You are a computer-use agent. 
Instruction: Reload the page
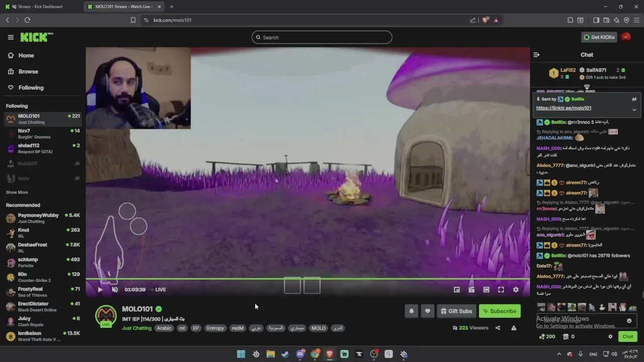point(27,20)
